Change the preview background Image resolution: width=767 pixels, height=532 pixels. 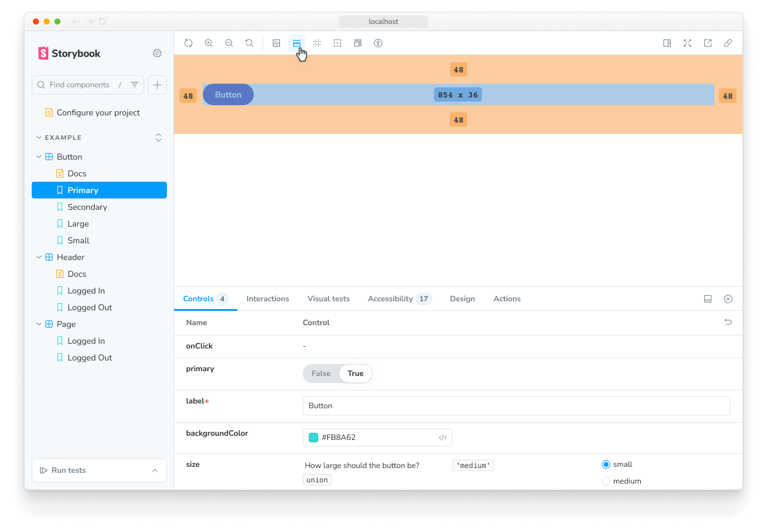(x=276, y=42)
